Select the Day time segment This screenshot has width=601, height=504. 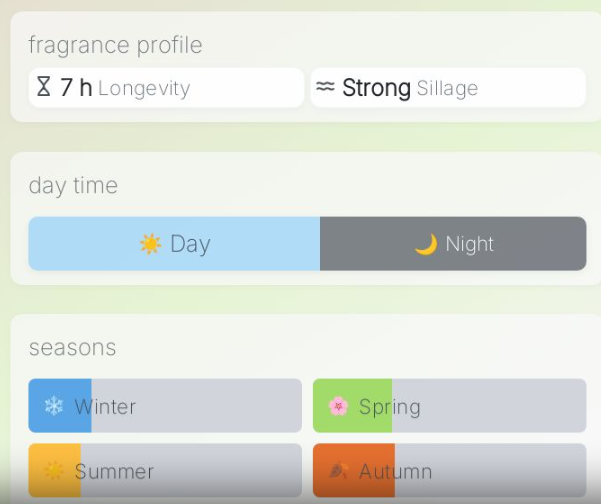tap(174, 244)
